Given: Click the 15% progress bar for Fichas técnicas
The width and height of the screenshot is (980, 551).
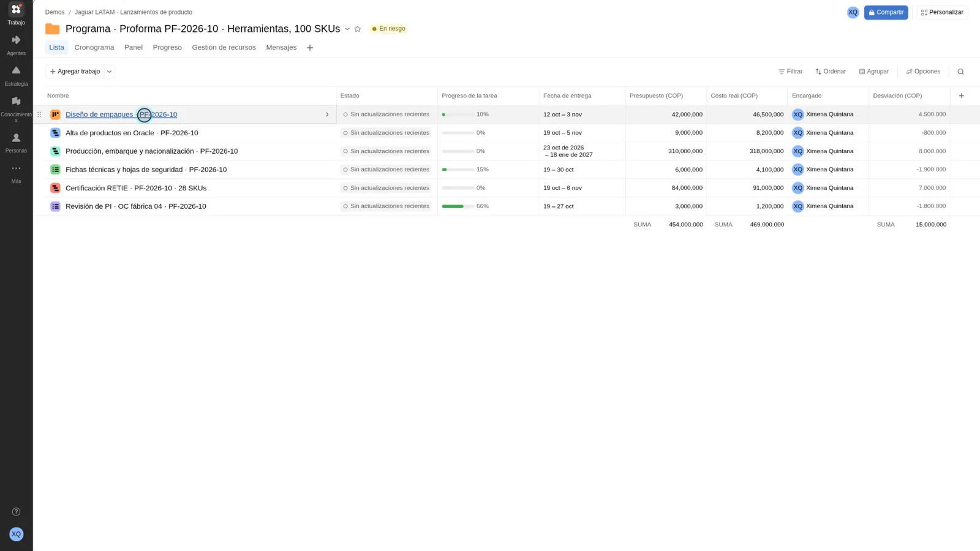Looking at the screenshot, I should pyautogui.click(x=458, y=170).
